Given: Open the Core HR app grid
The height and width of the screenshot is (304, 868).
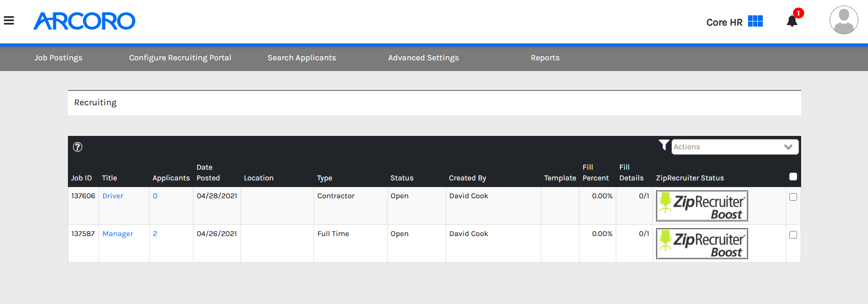Looking at the screenshot, I should [x=755, y=21].
